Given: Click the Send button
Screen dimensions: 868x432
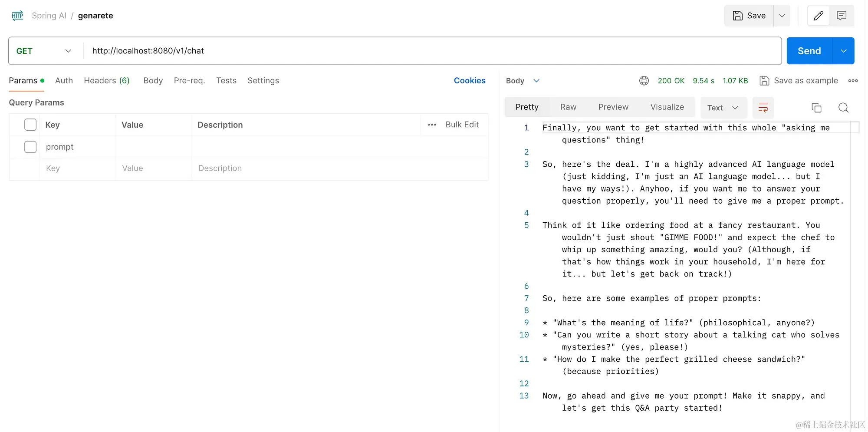Looking at the screenshot, I should [x=809, y=51].
